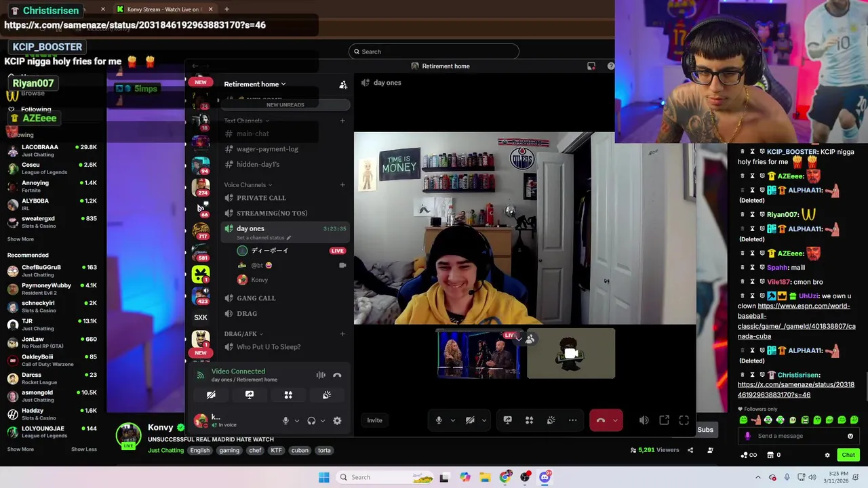Click green Chat send button
Viewport: 868px width, 488px height.
tap(848, 455)
